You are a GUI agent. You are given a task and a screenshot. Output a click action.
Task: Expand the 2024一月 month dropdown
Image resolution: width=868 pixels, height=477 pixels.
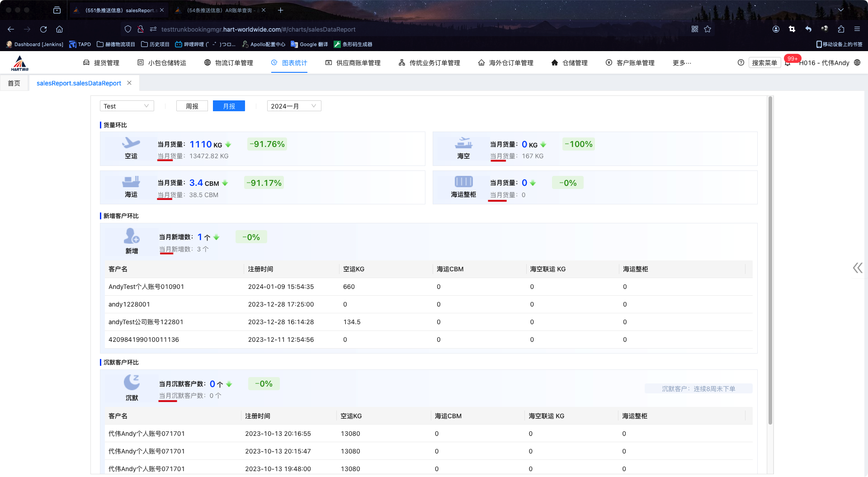[294, 106]
